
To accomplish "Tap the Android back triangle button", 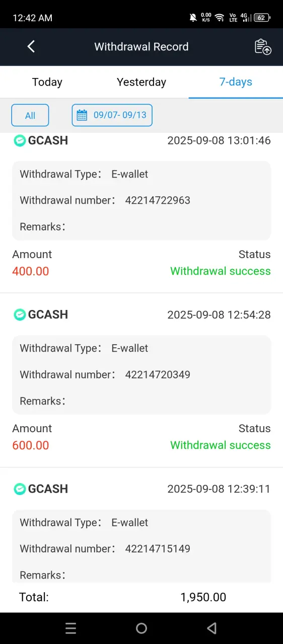I will coord(212,628).
